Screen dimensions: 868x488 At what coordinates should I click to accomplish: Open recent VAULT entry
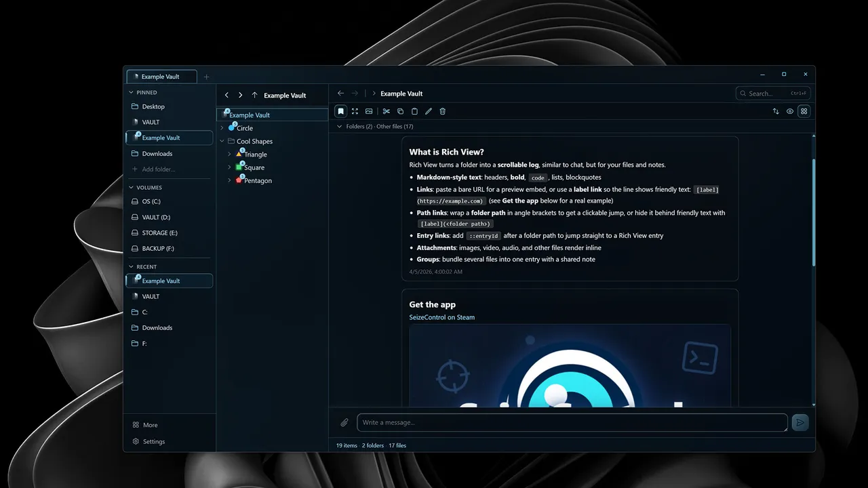[x=170, y=297]
